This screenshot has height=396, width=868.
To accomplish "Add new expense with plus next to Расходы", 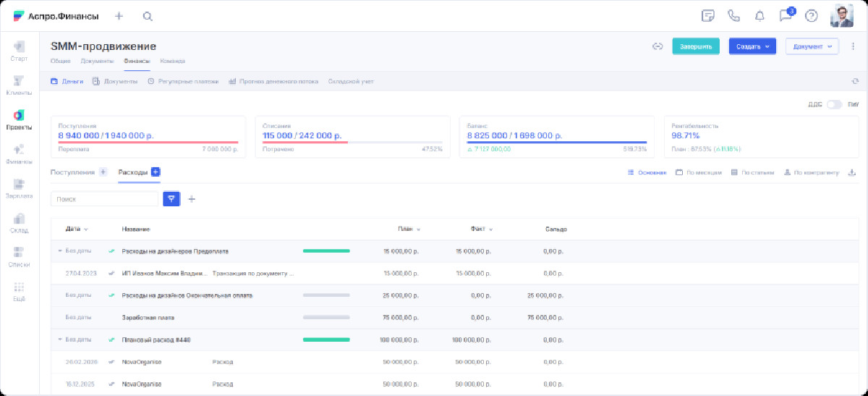I will (156, 172).
